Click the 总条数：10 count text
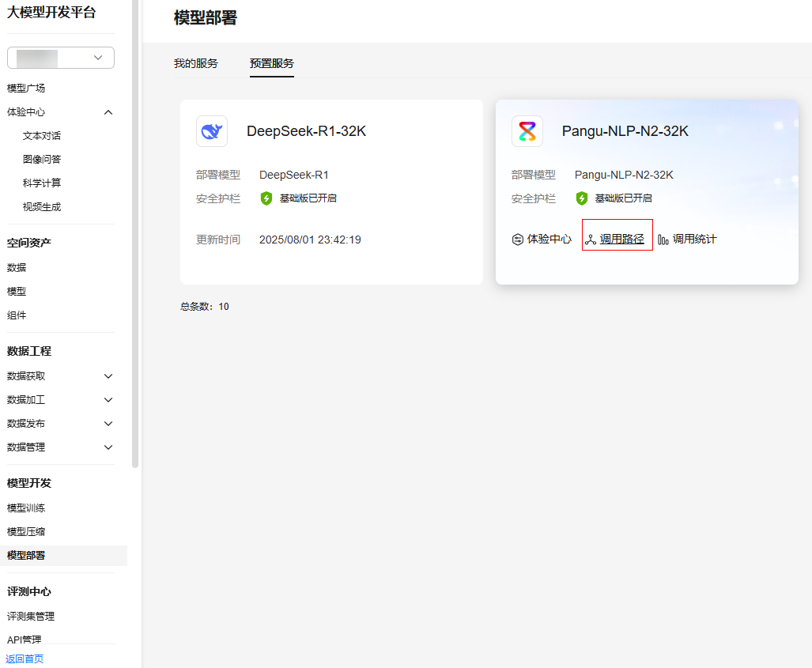812x668 pixels. pos(205,307)
